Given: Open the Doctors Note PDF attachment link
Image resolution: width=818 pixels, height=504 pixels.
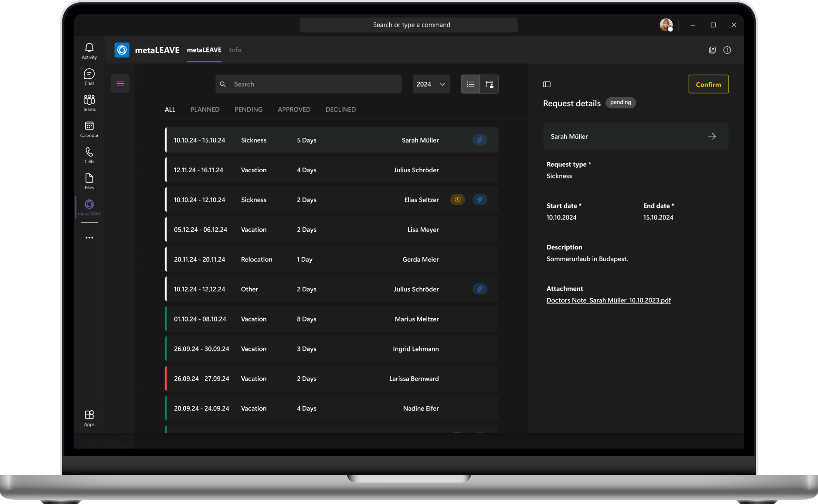Looking at the screenshot, I should click(x=608, y=300).
